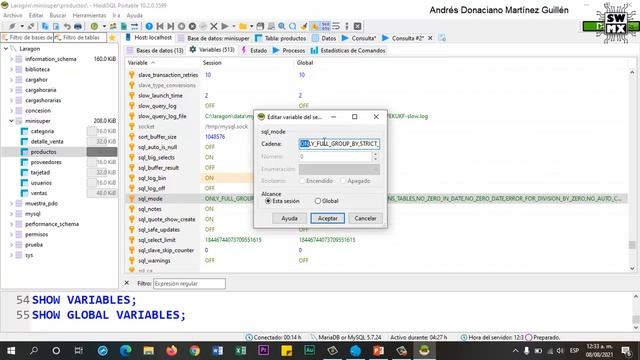The image size is (640, 360).
Task: Click the Filtro de tablas field
Action: (80, 38)
